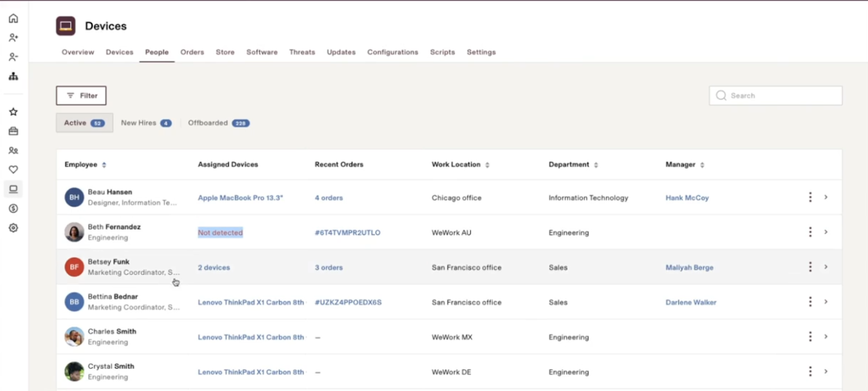Open Hank McCoy manager link
Screen dimensions: 868x391
pos(687,198)
